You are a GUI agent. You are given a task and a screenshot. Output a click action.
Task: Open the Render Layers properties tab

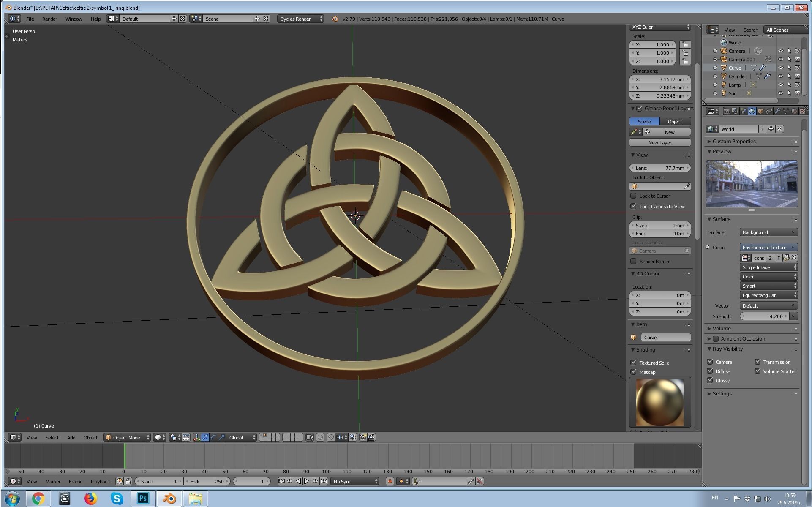[735, 111]
